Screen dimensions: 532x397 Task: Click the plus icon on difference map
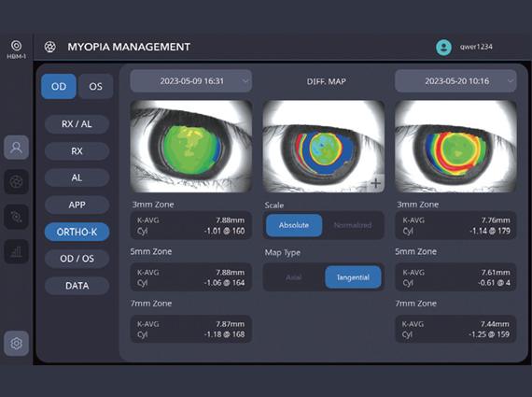pos(375,183)
